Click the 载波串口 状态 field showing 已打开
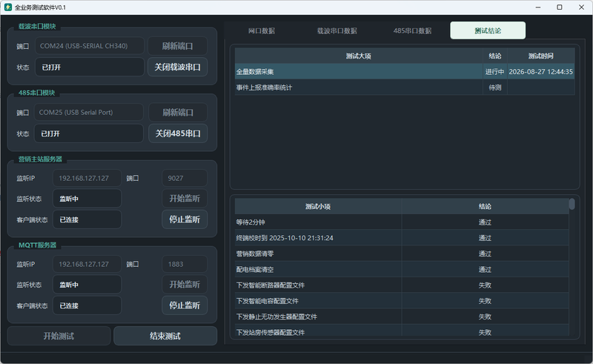 coord(90,67)
